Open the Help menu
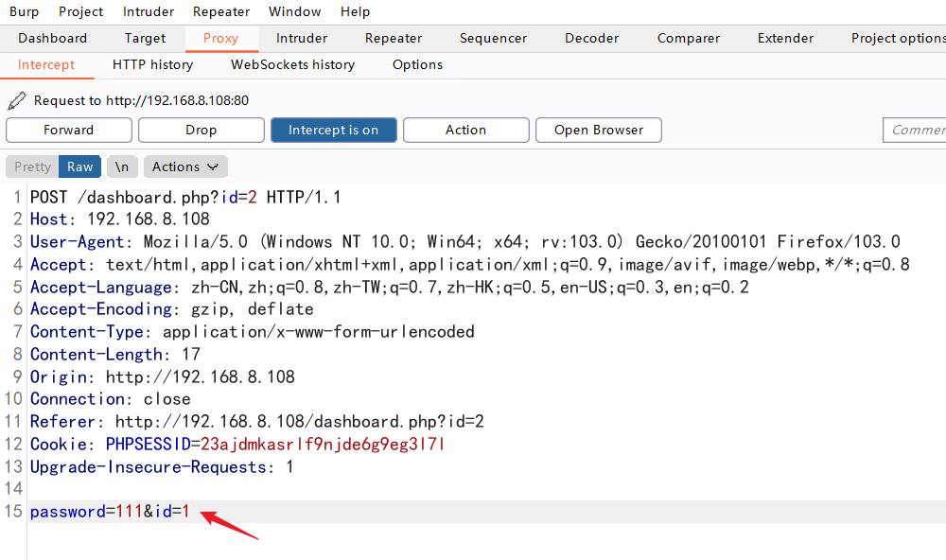Screen dimensions: 946x560 (355, 11)
